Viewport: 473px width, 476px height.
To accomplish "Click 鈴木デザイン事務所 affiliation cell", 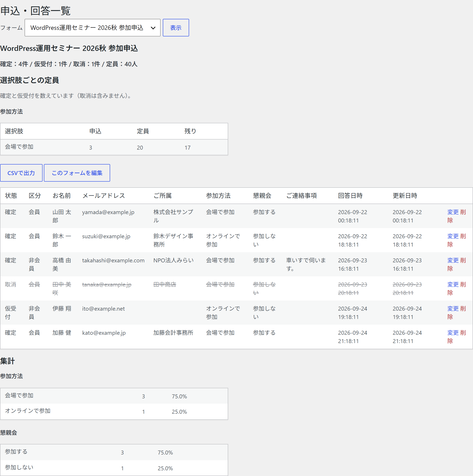I will 173,240.
